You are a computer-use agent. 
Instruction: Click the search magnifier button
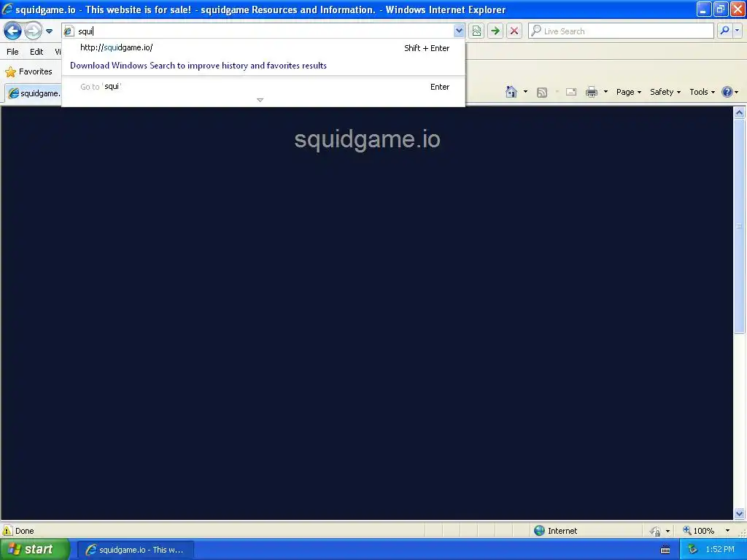coord(724,31)
